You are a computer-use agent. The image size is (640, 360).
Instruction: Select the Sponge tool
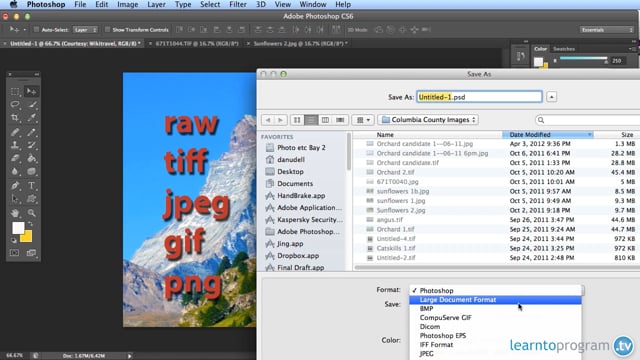31,172
